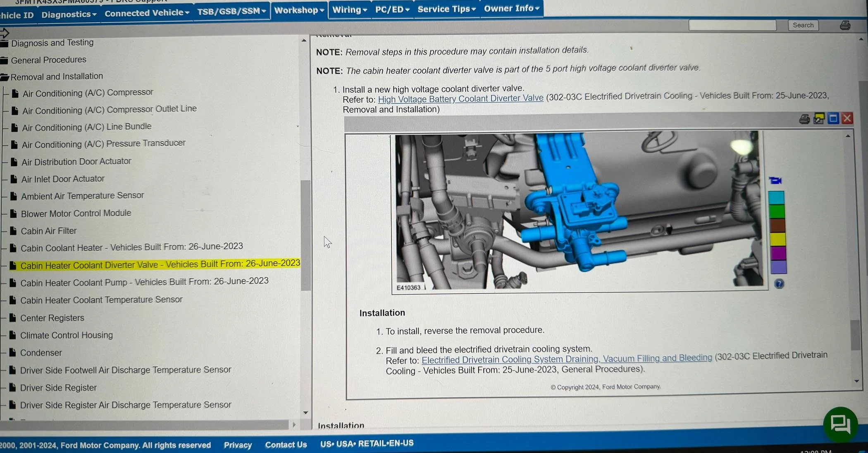Click the diverter valve illustration E410363
The height and width of the screenshot is (453, 868).
click(x=579, y=211)
